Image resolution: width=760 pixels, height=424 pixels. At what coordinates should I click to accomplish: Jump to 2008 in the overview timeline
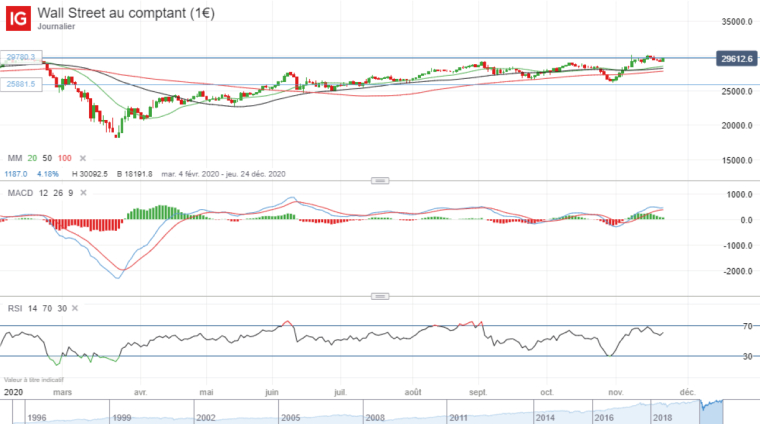(375, 418)
